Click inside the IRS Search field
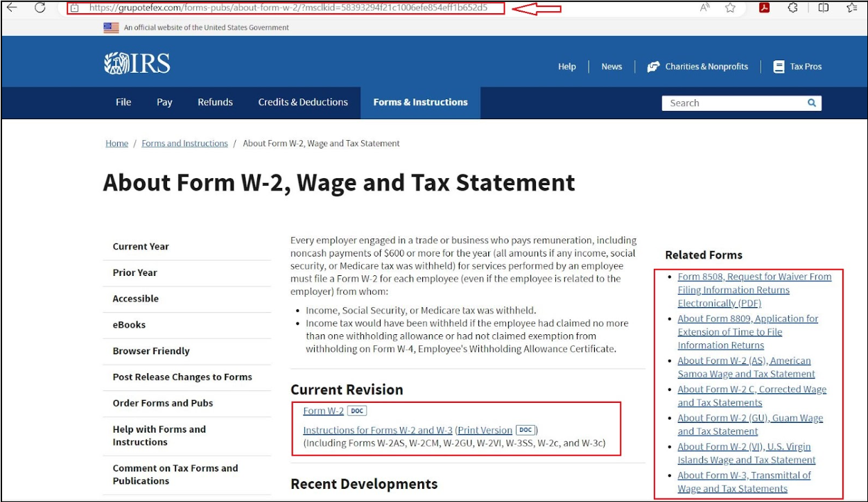 [734, 103]
